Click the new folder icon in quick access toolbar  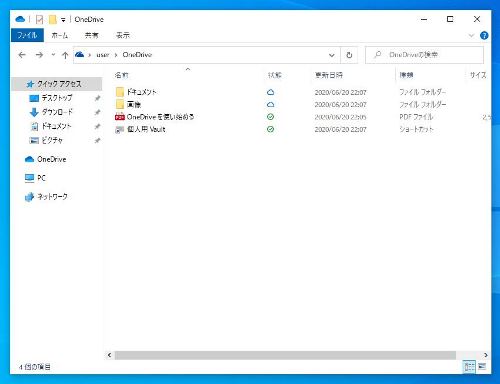coord(52,20)
